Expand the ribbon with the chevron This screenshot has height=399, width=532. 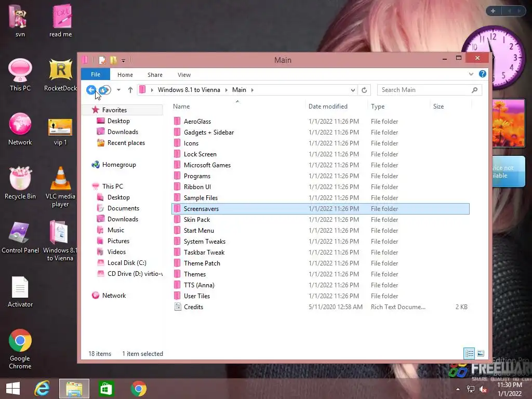click(x=471, y=74)
